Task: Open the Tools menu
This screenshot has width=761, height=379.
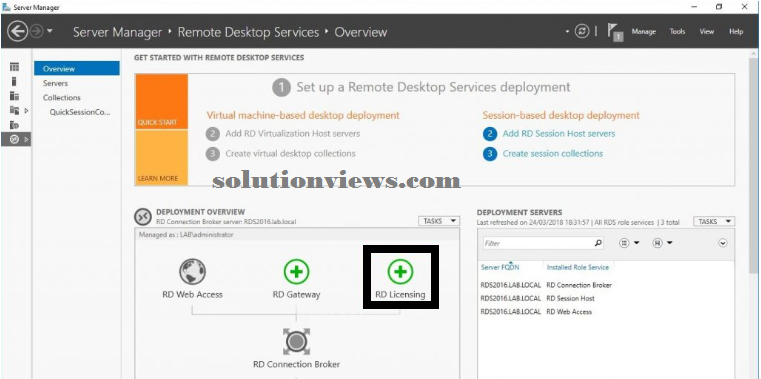Action: (x=678, y=32)
